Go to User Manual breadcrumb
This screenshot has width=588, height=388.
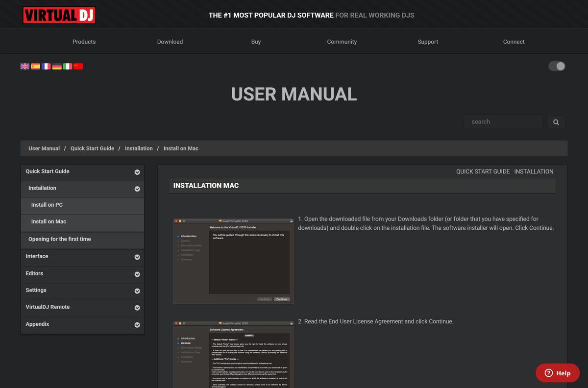point(44,148)
